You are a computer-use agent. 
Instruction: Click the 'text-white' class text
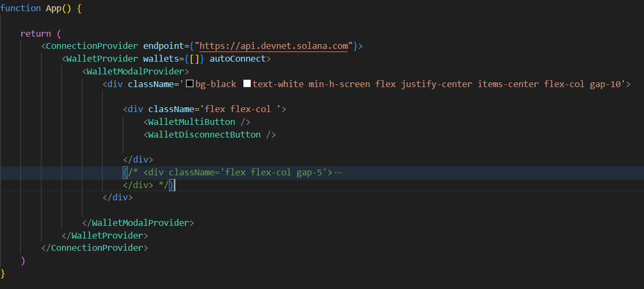pos(278,84)
